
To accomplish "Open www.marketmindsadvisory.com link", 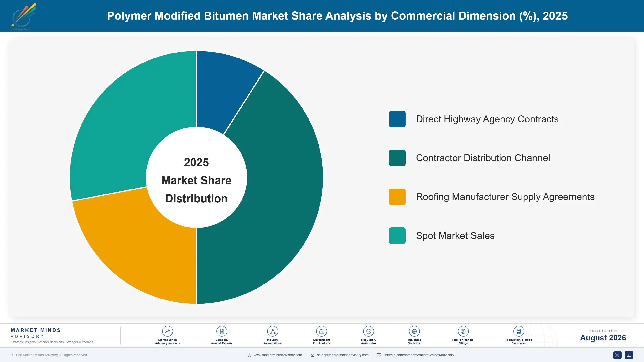I will (x=278, y=355).
